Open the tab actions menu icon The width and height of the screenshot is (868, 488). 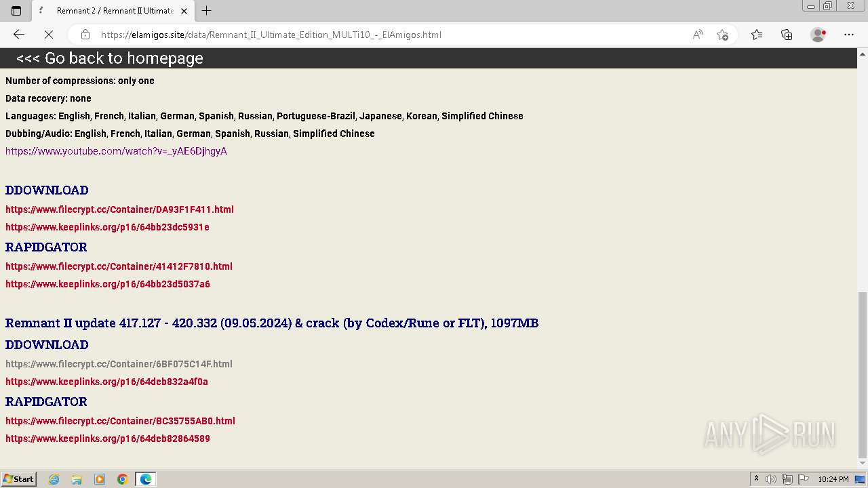(x=16, y=11)
